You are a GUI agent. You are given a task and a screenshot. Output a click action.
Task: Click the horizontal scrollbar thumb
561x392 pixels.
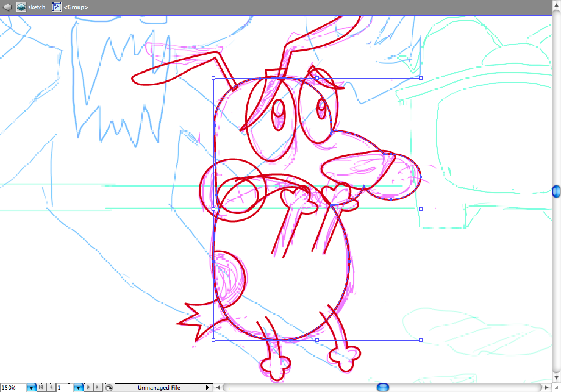(383, 387)
